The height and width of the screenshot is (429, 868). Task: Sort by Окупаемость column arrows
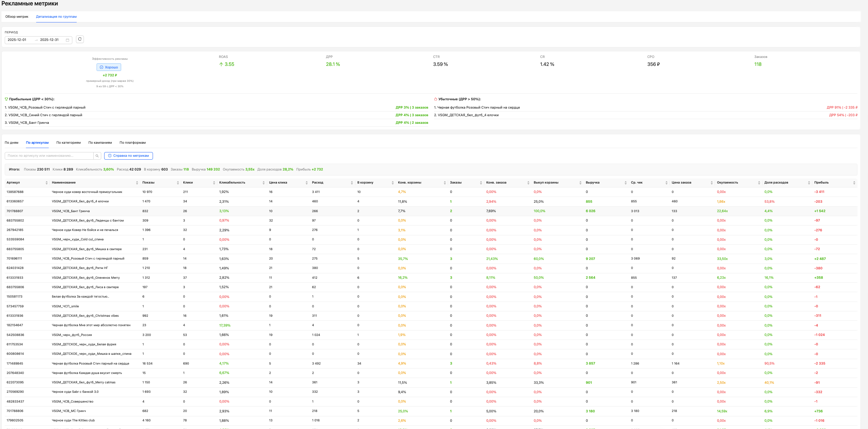[x=759, y=183]
